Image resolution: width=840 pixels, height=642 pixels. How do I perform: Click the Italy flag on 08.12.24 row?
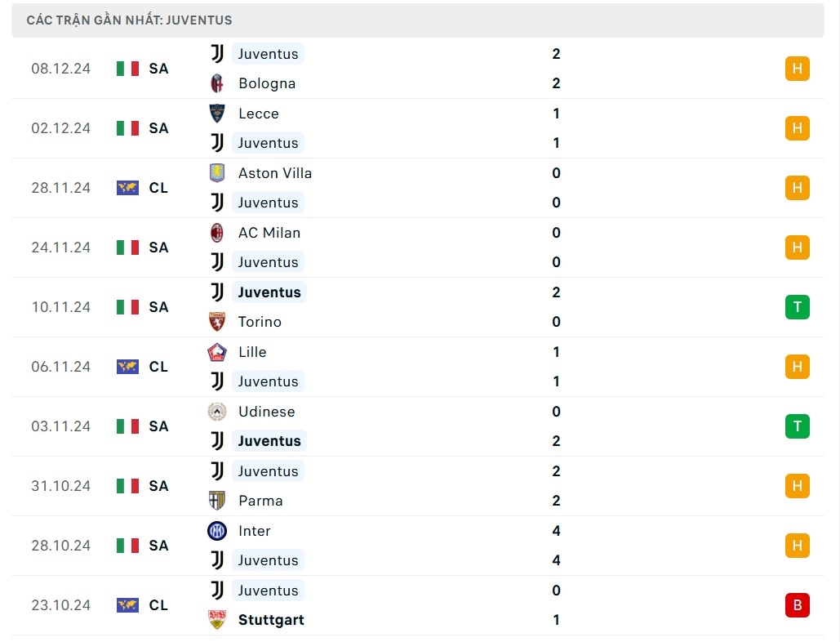[x=127, y=69]
